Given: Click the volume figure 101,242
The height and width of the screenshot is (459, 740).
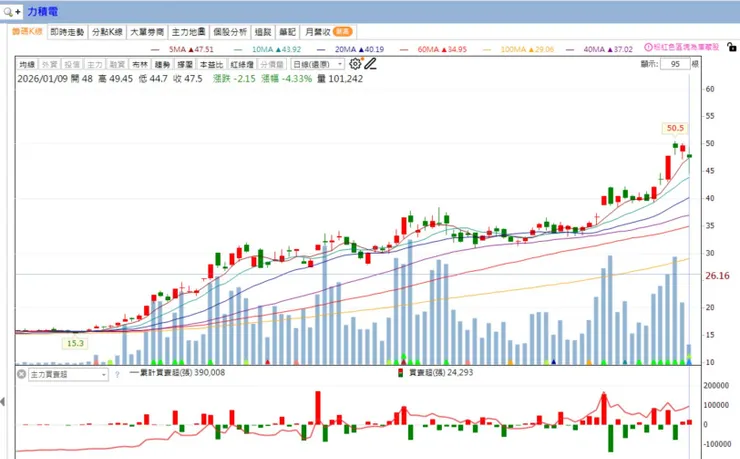Looking at the screenshot, I should tap(345, 79).
